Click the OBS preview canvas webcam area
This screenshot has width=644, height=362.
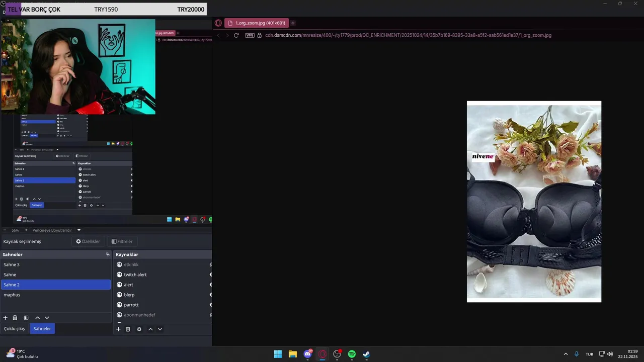[x=78, y=67]
